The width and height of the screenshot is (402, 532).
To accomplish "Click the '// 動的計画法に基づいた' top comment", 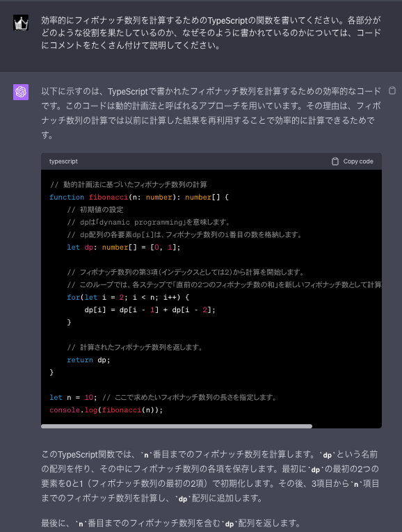I will (129, 184).
